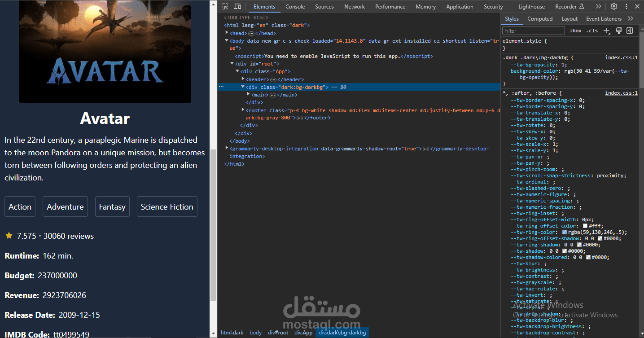Open the Event Listeners tab
The height and width of the screenshot is (338, 644).
click(604, 19)
